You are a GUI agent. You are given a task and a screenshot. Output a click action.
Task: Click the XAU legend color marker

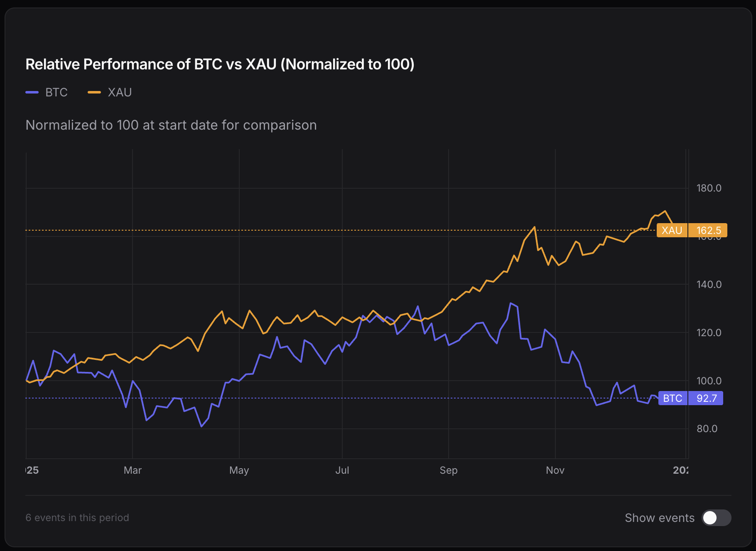click(x=94, y=92)
